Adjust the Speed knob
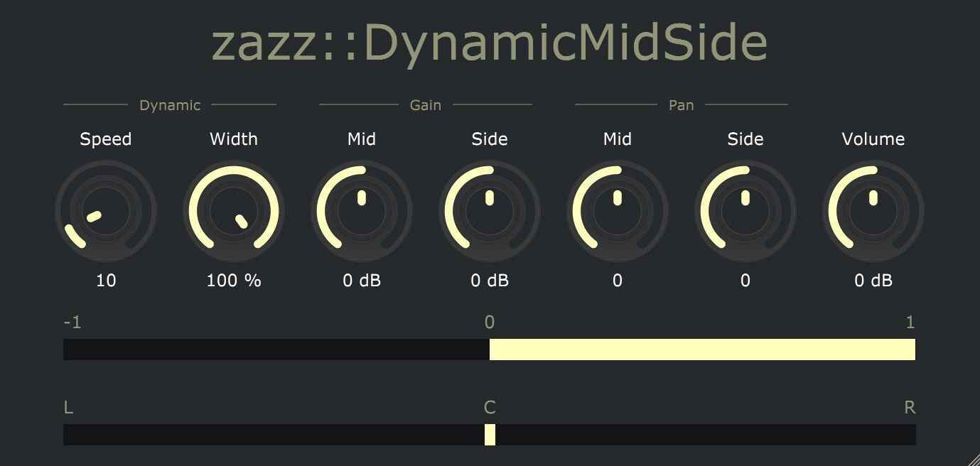Image resolution: width=980 pixels, height=466 pixels. click(106, 210)
